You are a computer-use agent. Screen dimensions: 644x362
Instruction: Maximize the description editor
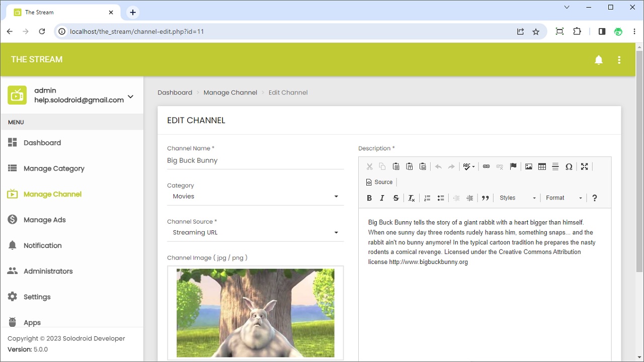pos(584,167)
